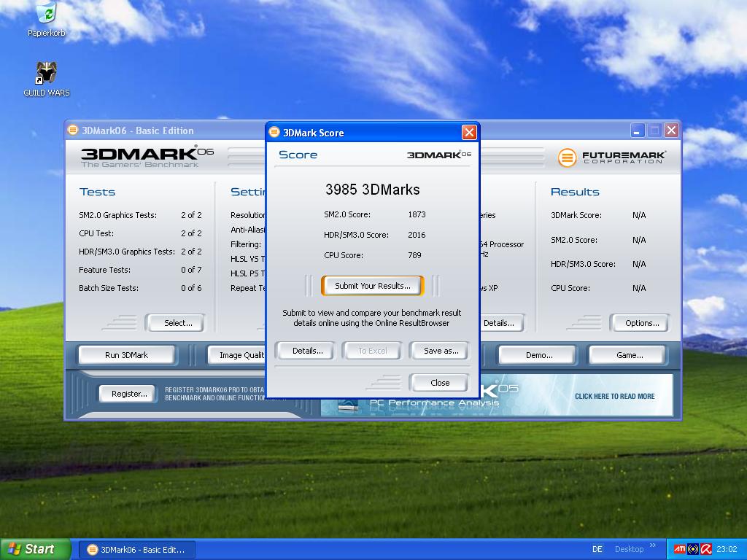
Task: Click Run 3DMark button
Action: pos(126,355)
